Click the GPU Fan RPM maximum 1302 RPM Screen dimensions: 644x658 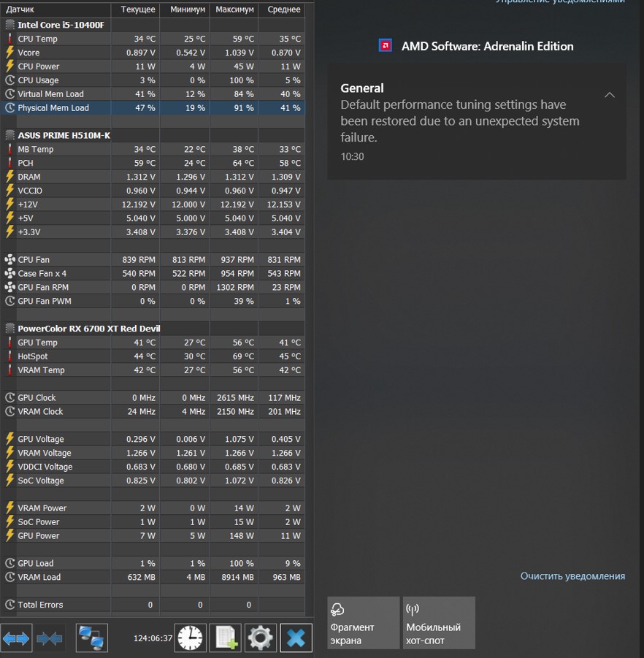pos(235,287)
